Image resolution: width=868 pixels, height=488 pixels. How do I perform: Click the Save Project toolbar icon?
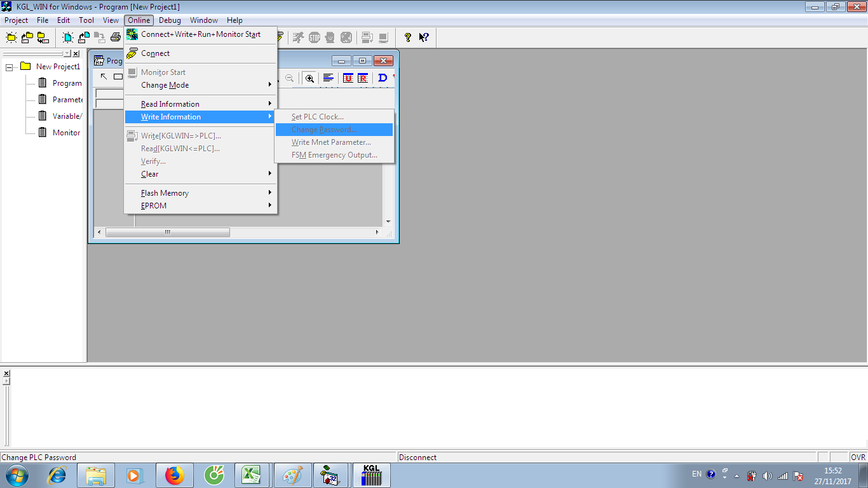(x=43, y=37)
